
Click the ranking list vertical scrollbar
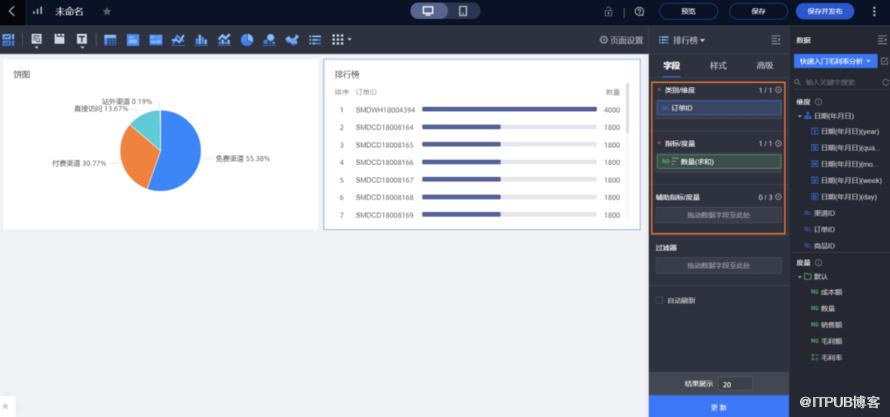click(627, 108)
